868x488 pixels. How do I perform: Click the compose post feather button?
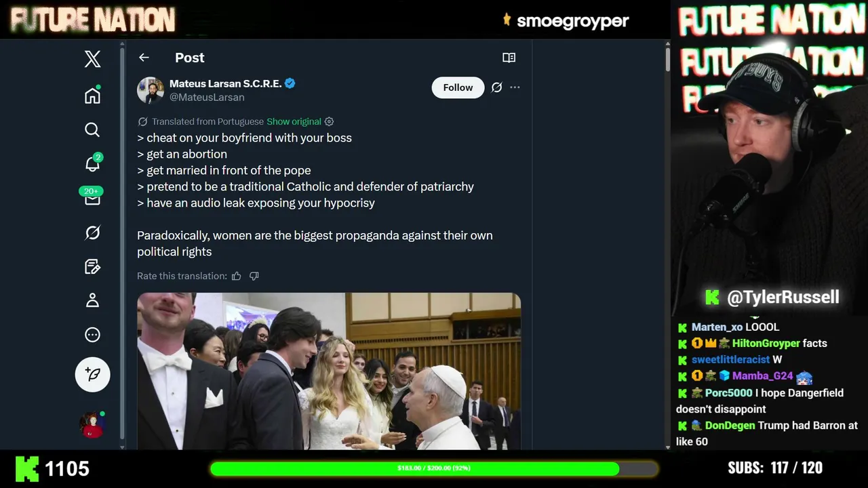pos(93,374)
